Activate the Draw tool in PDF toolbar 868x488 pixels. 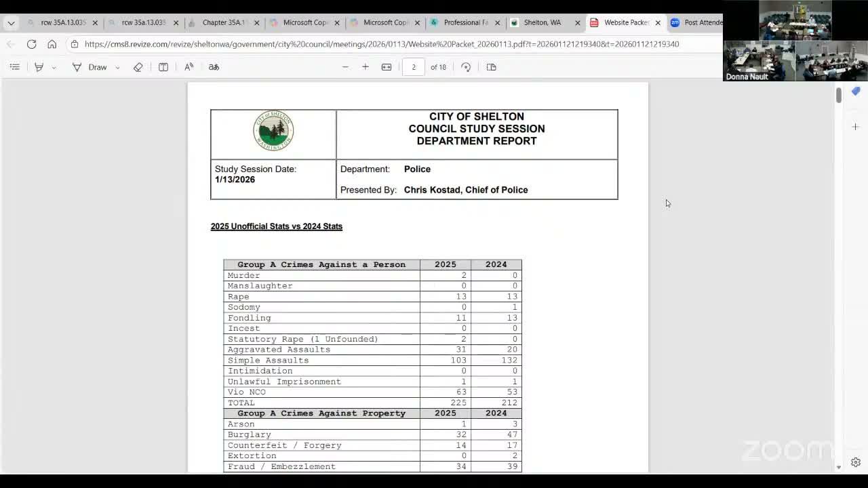click(90, 67)
